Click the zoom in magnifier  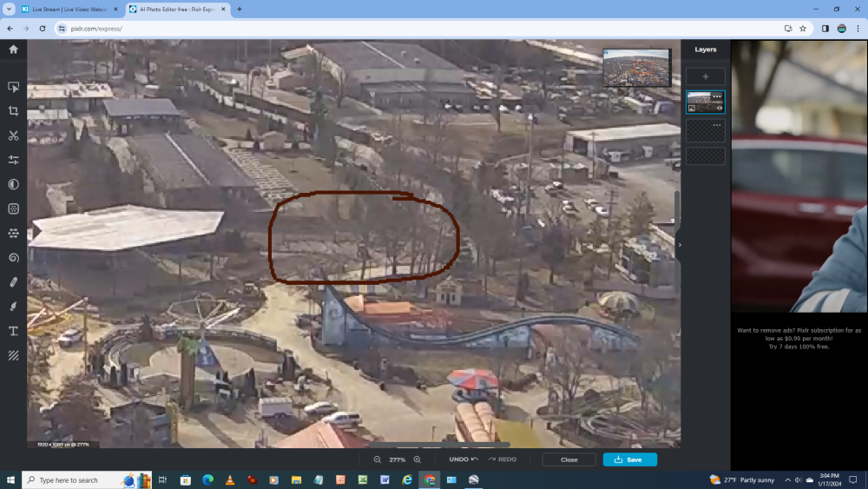click(x=418, y=459)
